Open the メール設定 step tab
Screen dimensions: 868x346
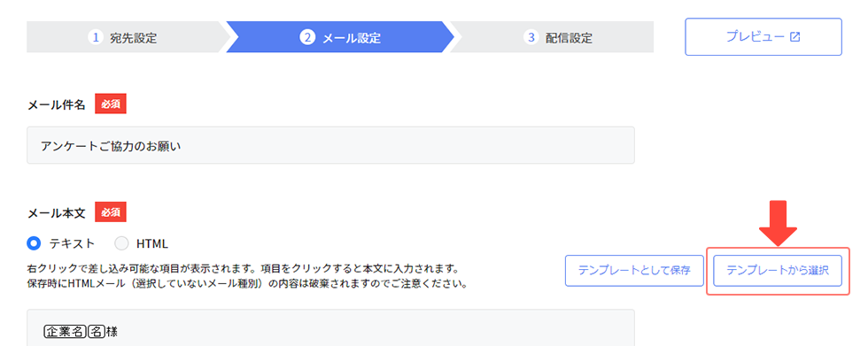point(340,37)
